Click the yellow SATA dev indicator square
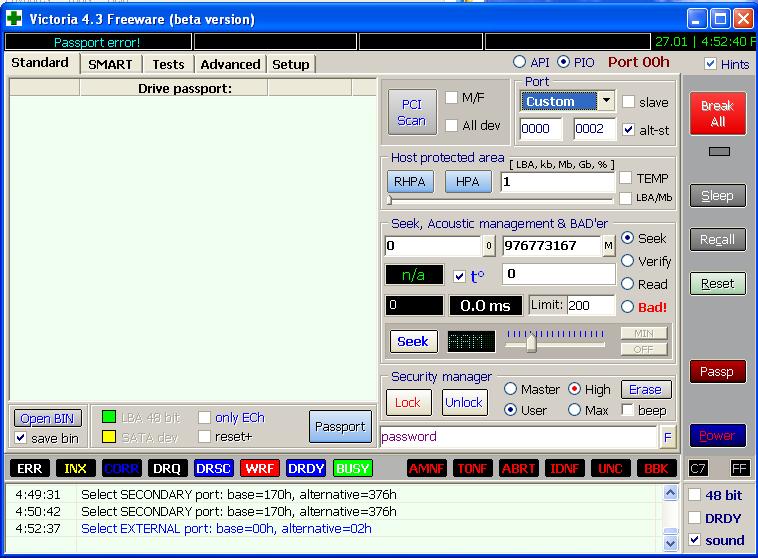758x558 pixels. coord(109,437)
